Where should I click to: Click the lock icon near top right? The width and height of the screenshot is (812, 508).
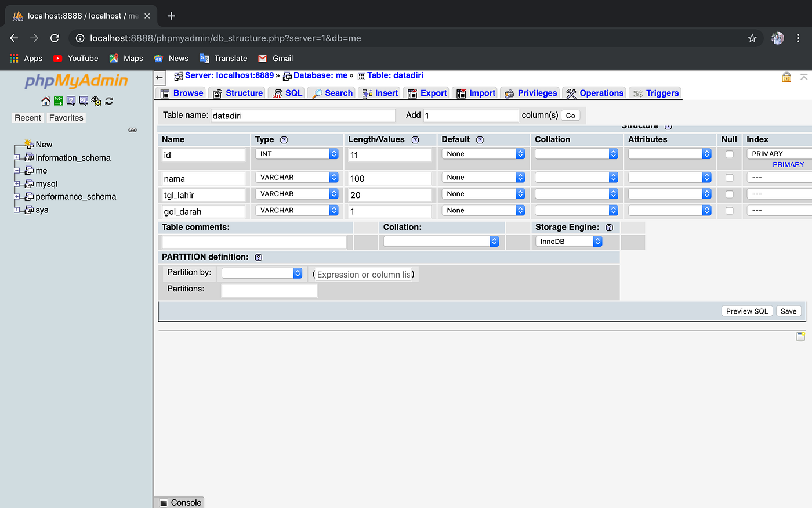(786, 77)
